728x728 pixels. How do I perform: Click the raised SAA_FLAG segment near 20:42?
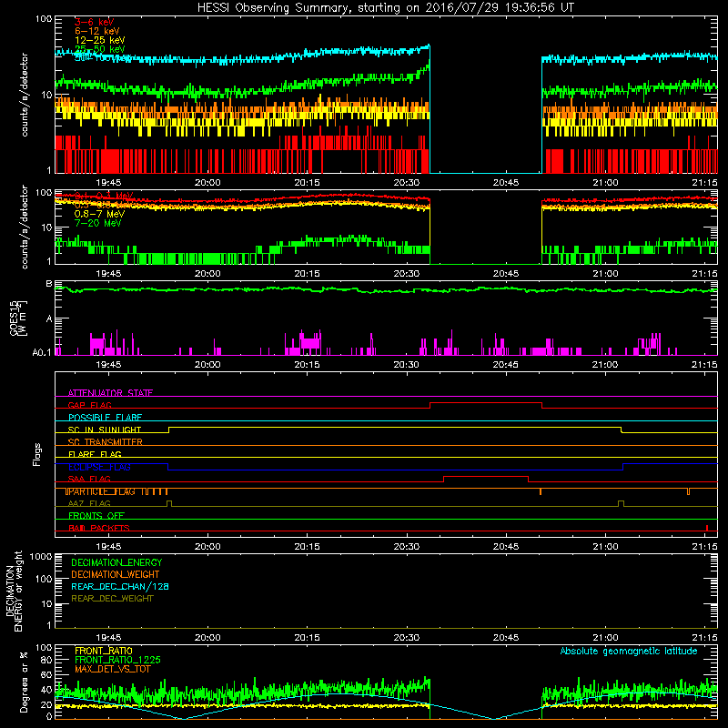point(486,476)
